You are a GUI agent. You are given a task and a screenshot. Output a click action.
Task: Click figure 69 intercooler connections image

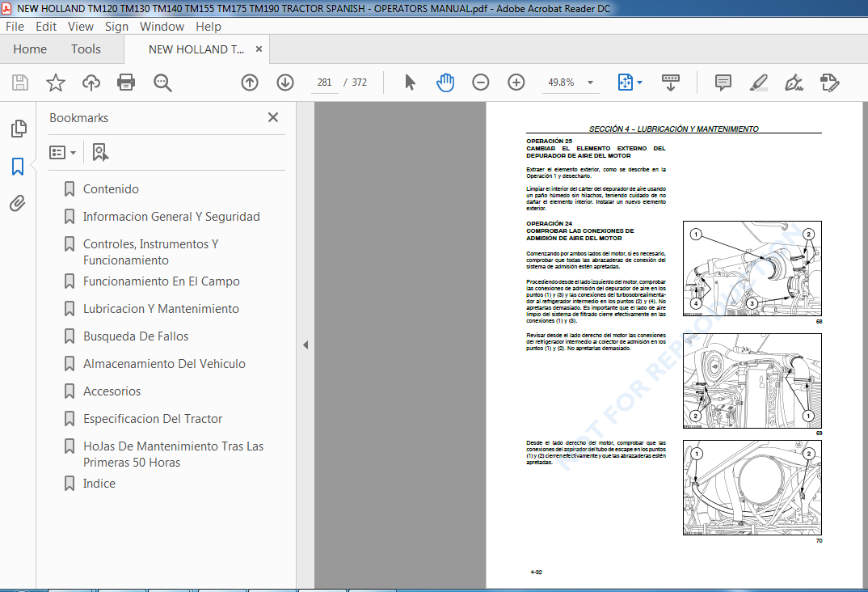pyautogui.click(x=752, y=381)
